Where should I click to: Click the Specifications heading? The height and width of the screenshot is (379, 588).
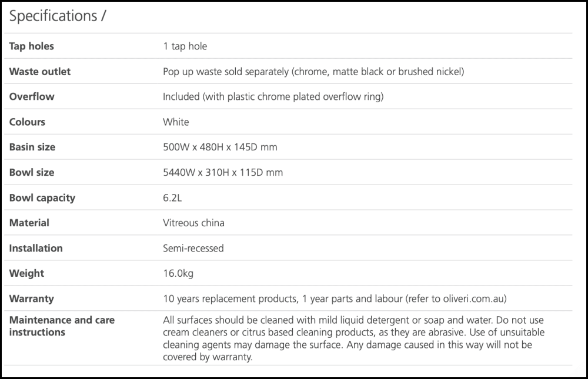pos(57,16)
